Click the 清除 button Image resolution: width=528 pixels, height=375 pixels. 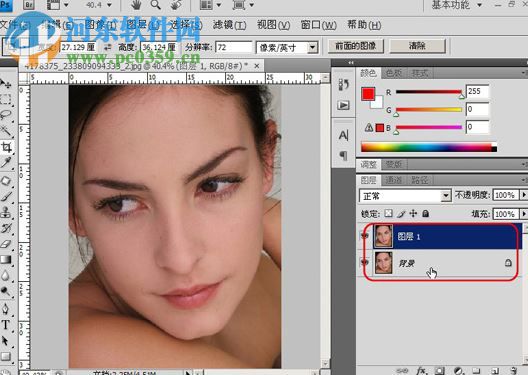pyautogui.click(x=417, y=46)
